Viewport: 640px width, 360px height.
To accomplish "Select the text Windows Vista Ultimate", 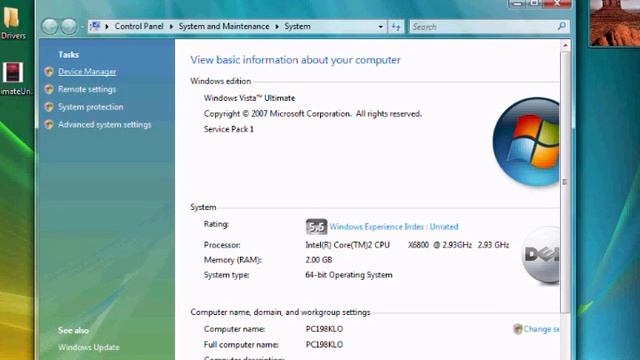I will point(249,98).
